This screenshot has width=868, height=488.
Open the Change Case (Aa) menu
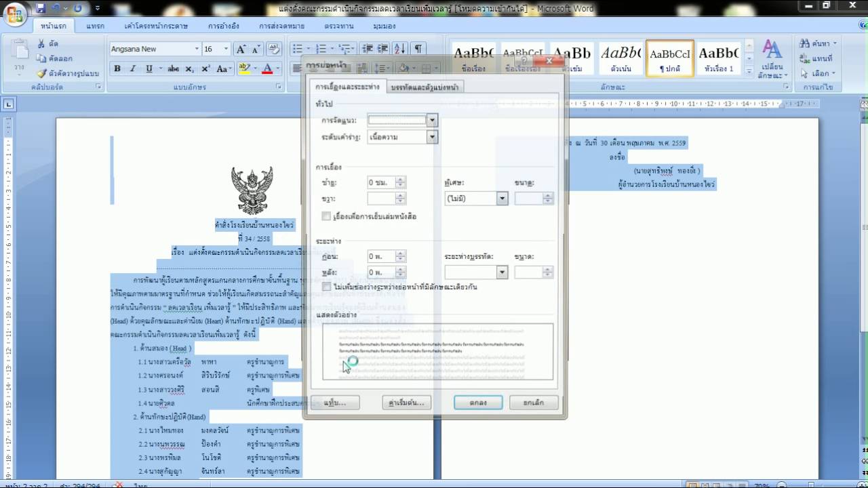(223, 68)
